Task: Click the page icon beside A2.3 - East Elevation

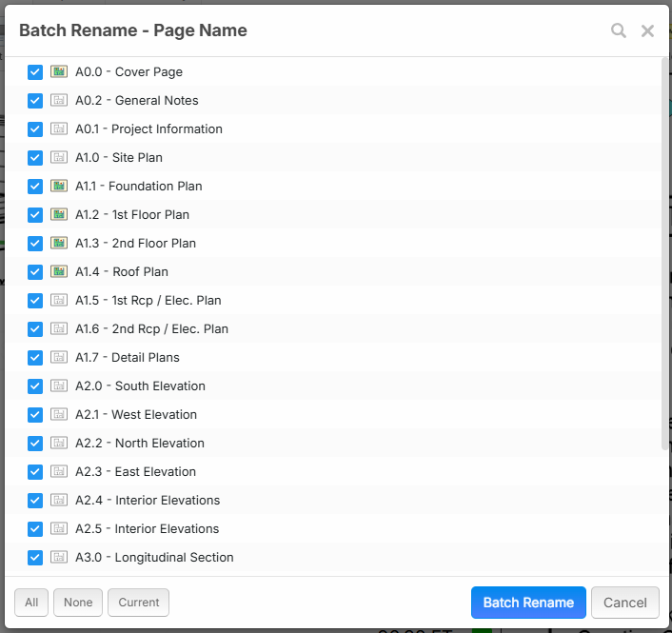Action: point(59,471)
